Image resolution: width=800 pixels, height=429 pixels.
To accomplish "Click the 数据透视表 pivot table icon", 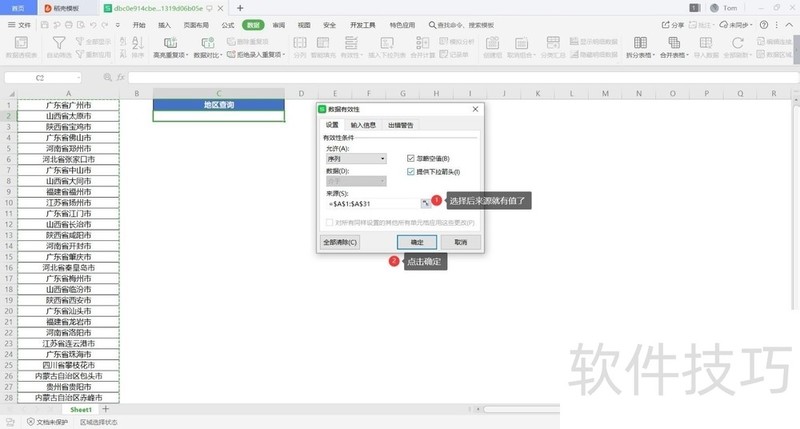I will (x=21, y=43).
